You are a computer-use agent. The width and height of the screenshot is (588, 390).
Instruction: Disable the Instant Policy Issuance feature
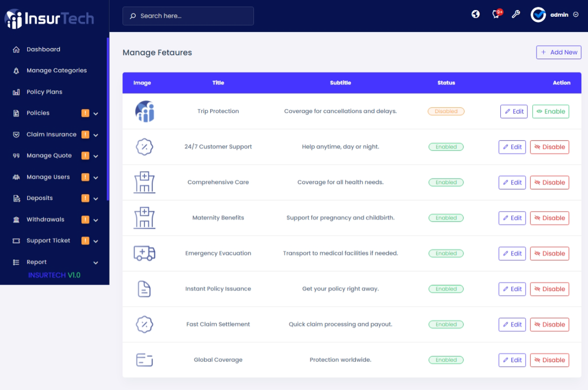click(x=549, y=289)
